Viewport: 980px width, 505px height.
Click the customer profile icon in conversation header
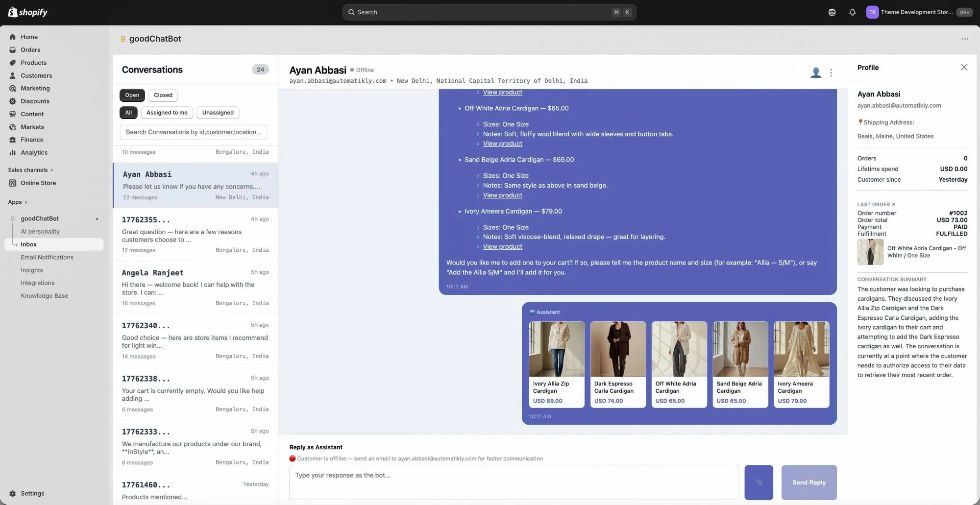click(815, 72)
